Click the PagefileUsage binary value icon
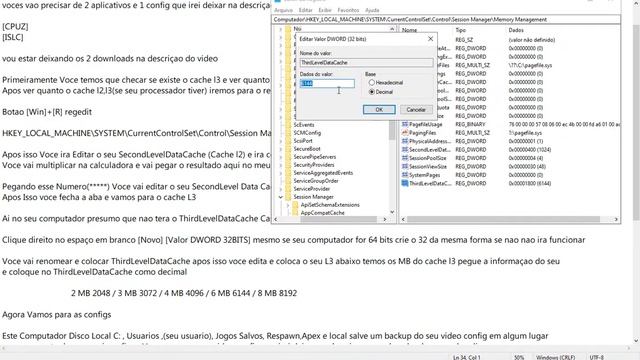The width and height of the screenshot is (640, 360). point(405,124)
